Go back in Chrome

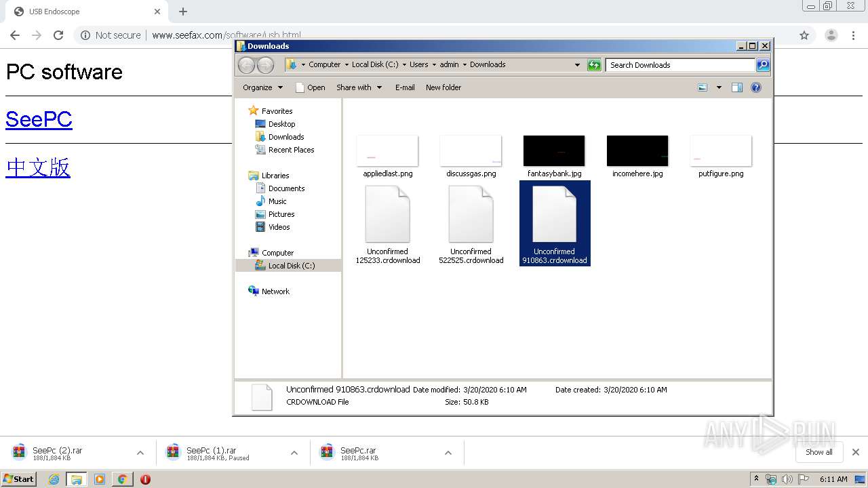pyautogui.click(x=15, y=35)
